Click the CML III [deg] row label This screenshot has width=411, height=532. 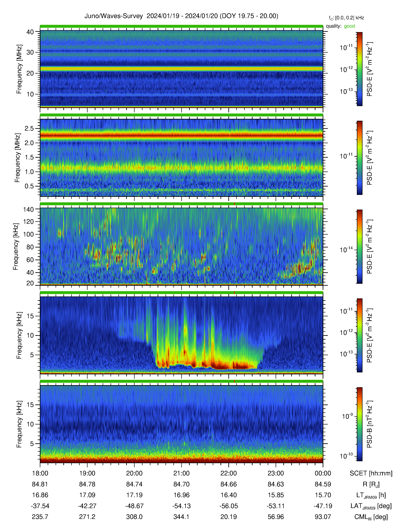(371, 517)
